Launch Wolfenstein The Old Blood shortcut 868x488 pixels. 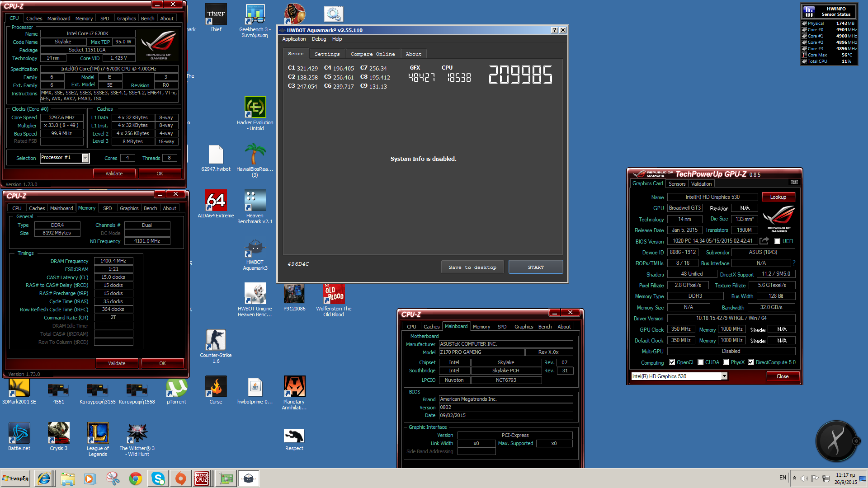click(334, 299)
